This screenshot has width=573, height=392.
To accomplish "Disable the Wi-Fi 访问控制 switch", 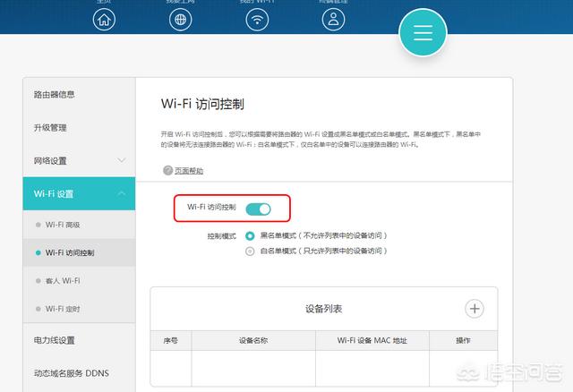I will point(258,209).
